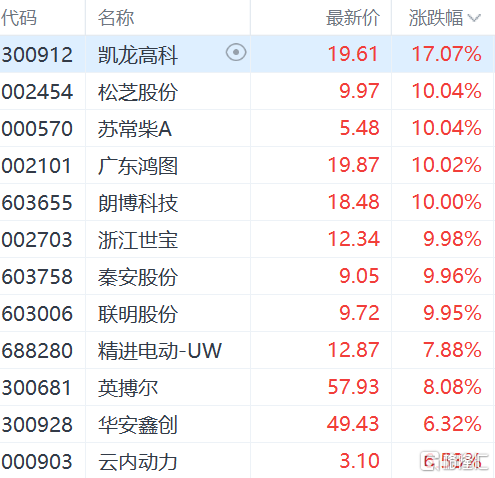
Task: Open stock 松芝股份
Action: click(x=138, y=92)
